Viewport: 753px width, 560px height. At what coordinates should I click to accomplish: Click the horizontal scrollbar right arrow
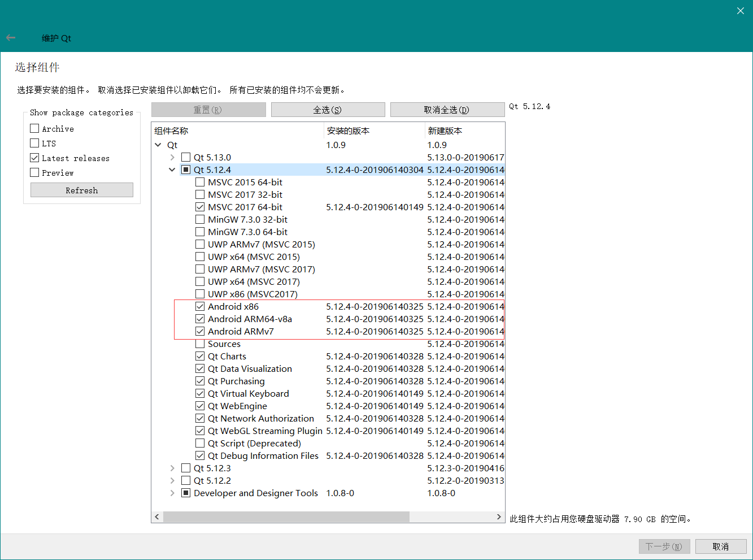(499, 517)
